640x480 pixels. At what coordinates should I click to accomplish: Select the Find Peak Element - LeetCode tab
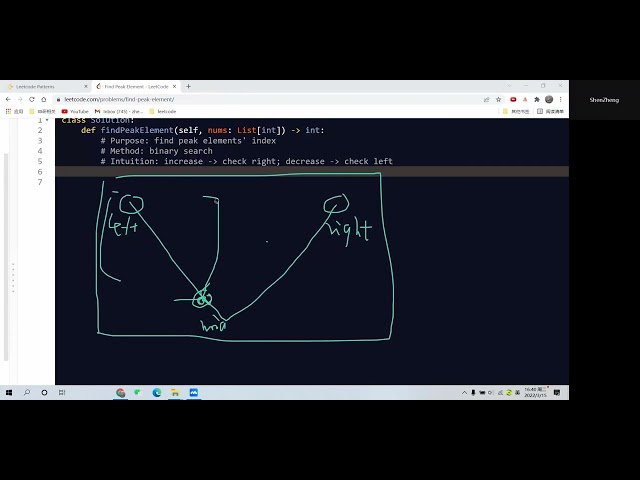[136, 87]
